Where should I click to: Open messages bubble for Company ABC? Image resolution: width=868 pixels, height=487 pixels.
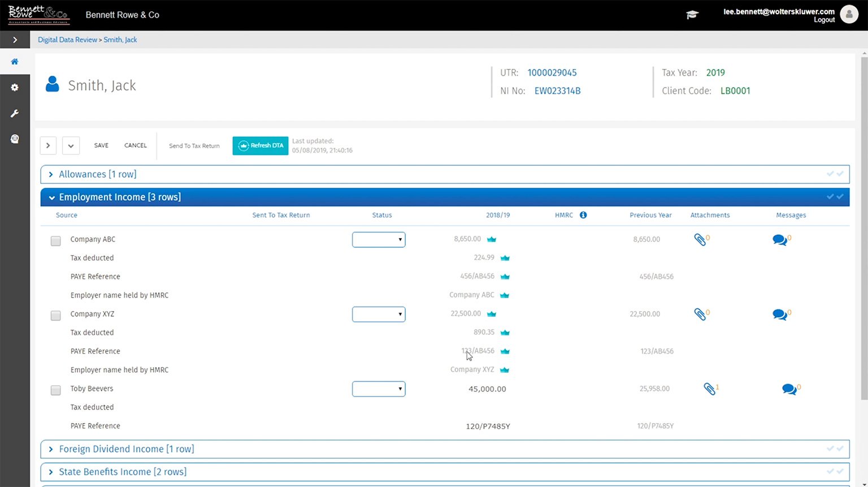(780, 240)
